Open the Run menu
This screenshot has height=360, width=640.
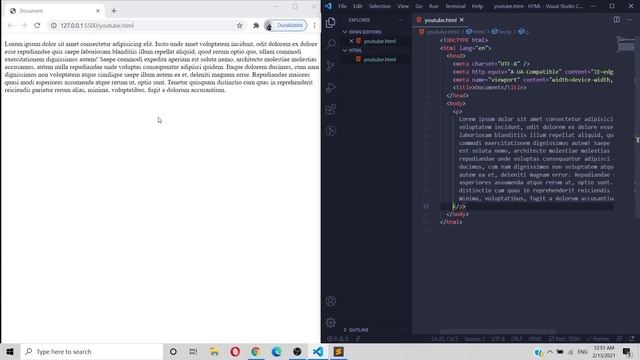coord(434,6)
